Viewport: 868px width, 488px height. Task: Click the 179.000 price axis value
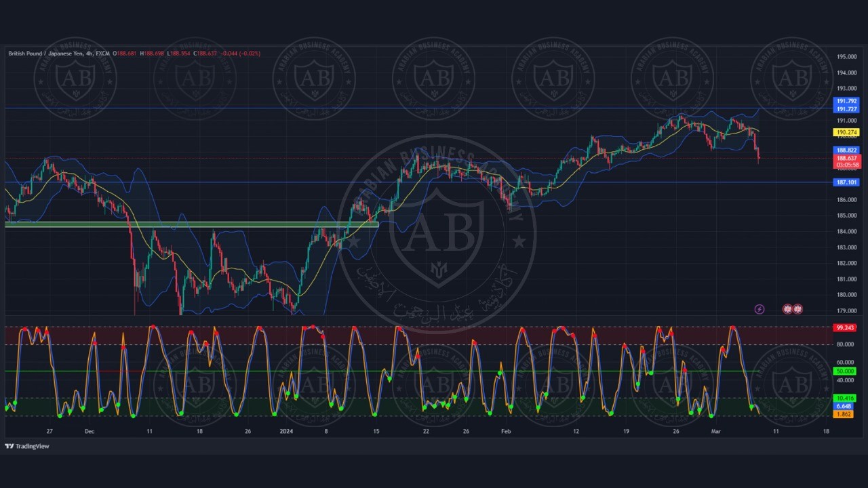[846, 310]
